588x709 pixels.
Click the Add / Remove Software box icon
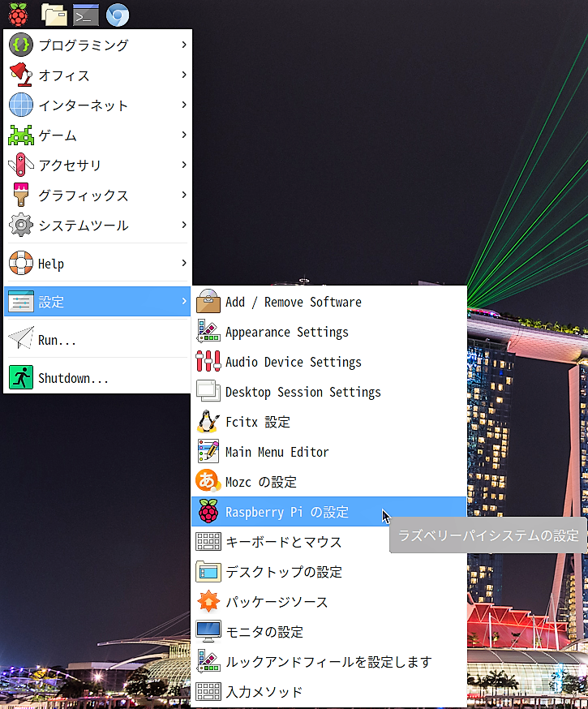pyautogui.click(x=208, y=302)
